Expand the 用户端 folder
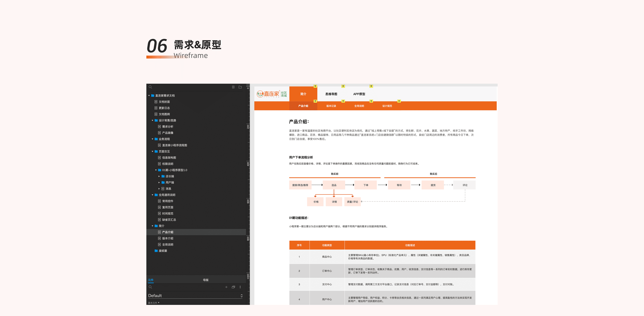 [159, 183]
